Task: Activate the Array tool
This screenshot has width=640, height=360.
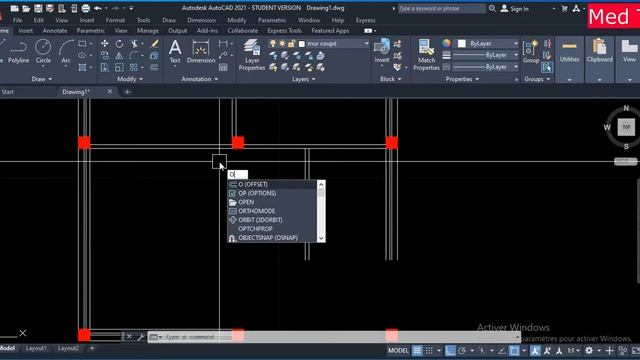Action: (x=134, y=67)
